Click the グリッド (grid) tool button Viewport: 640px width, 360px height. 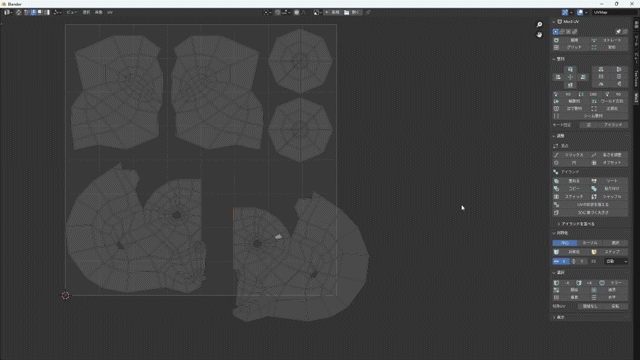[570, 47]
